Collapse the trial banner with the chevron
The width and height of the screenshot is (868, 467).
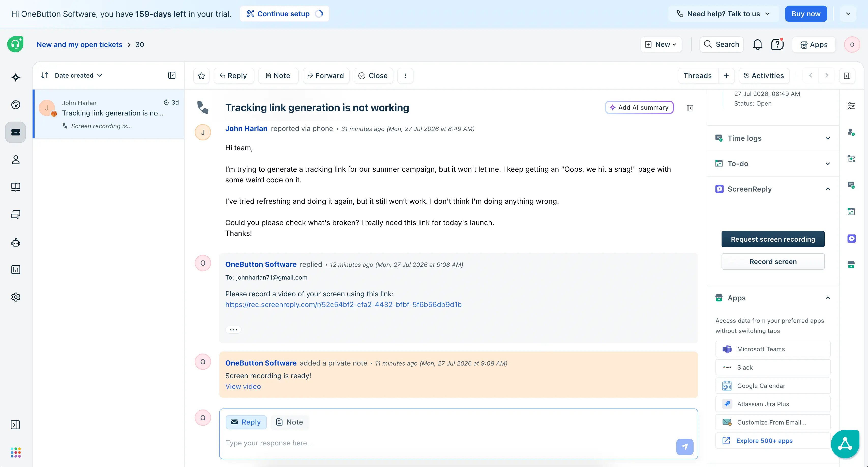848,14
